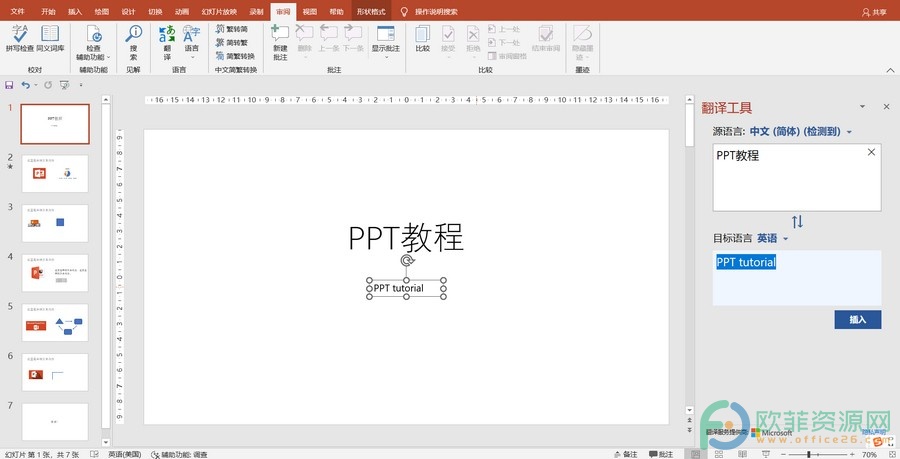The width and height of the screenshot is (900, 459).
Task: Click the PPT教程 source text field
Action: [x=797, y=177]
